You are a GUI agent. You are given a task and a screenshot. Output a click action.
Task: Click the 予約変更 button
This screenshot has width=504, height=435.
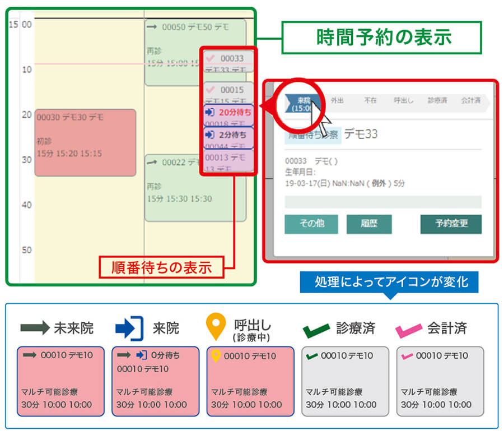451,224
